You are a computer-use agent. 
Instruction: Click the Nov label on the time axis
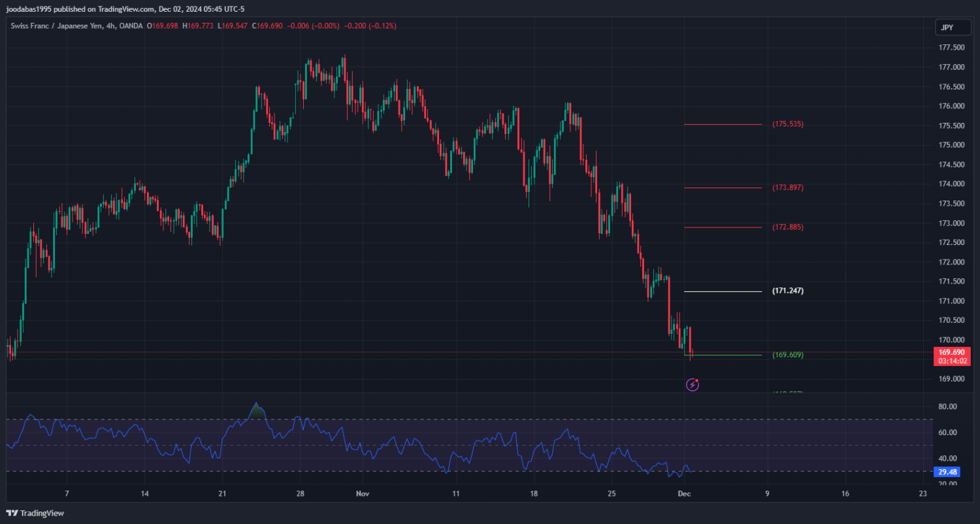tap(361, 494)
